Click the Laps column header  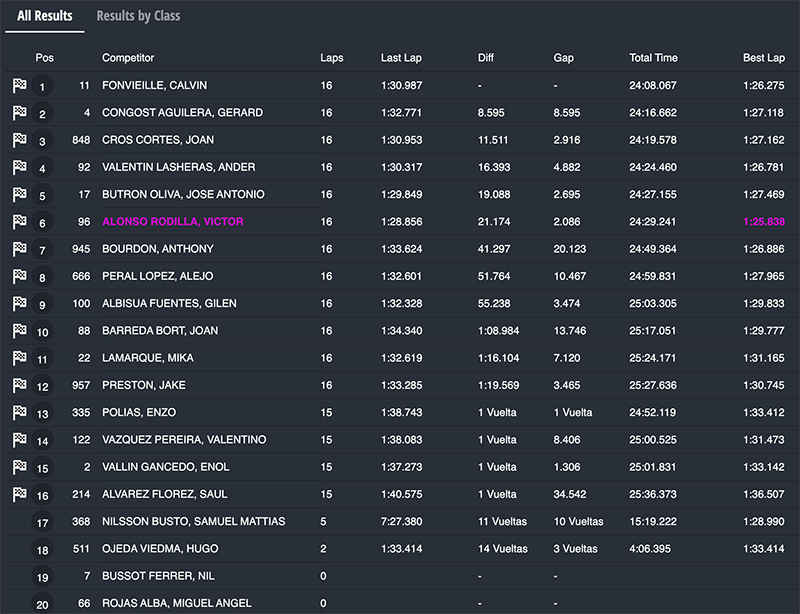(331, 58)
